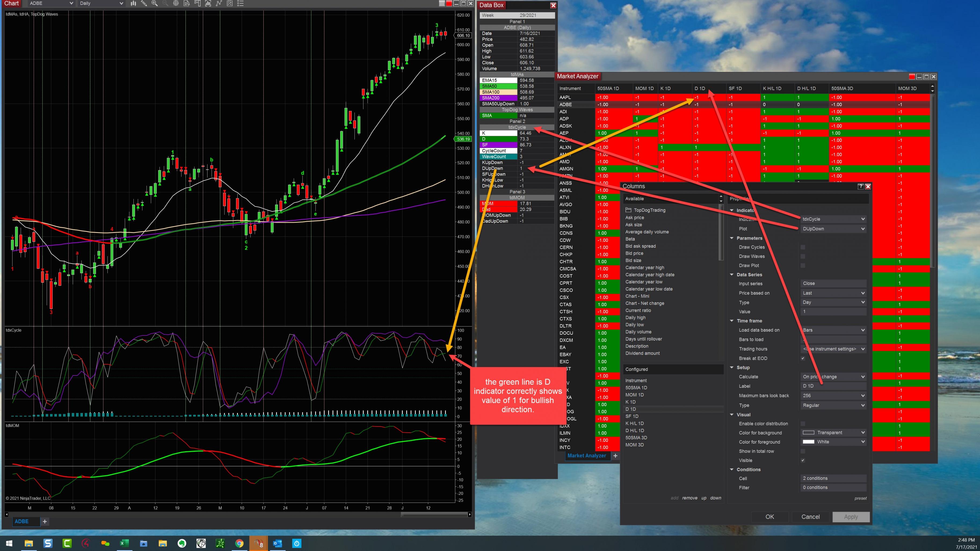Click the white Color for foreground swatch
The width and height of the screenshot is (980, 551).
808,442
